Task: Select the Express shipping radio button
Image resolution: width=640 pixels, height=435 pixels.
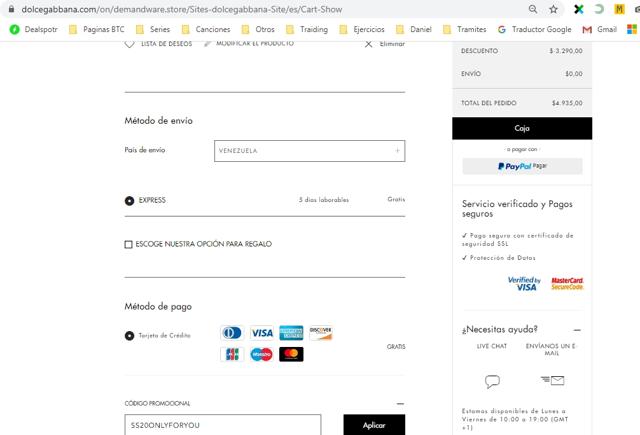Action: (x=129, y=201)
